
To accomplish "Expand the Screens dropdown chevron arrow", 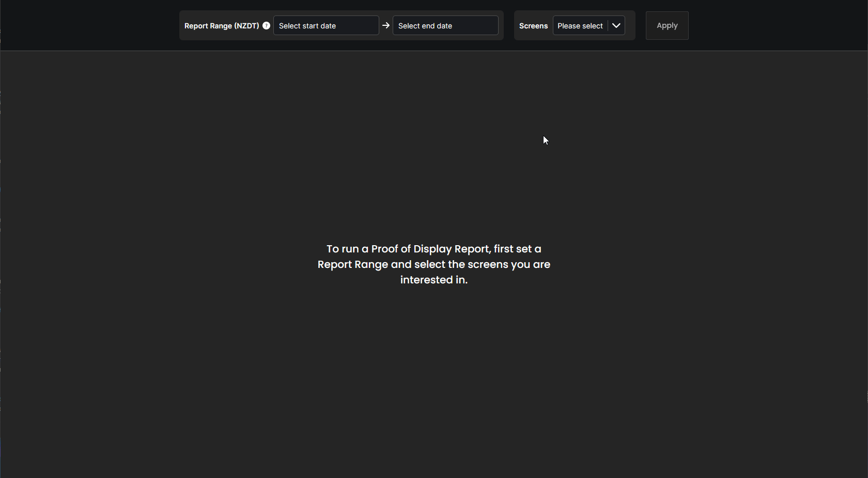I will pyautogui.click(x=616, y=26).
